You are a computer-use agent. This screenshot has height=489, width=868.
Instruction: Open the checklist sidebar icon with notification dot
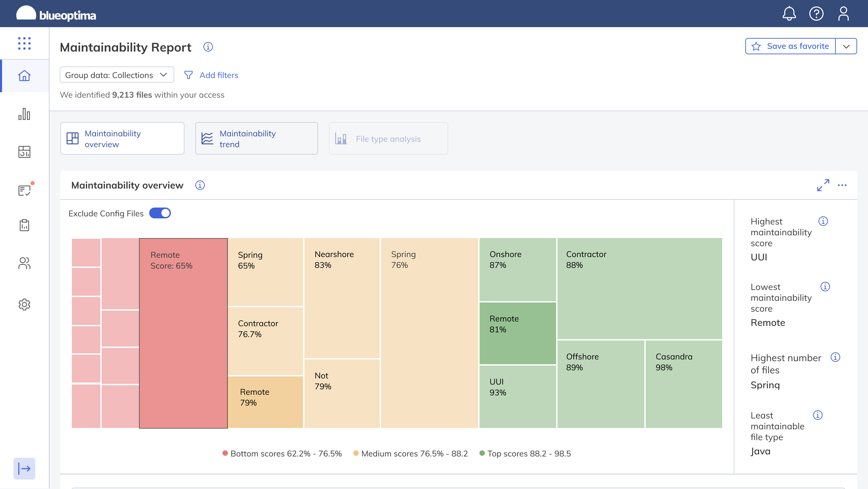[24, 190]
